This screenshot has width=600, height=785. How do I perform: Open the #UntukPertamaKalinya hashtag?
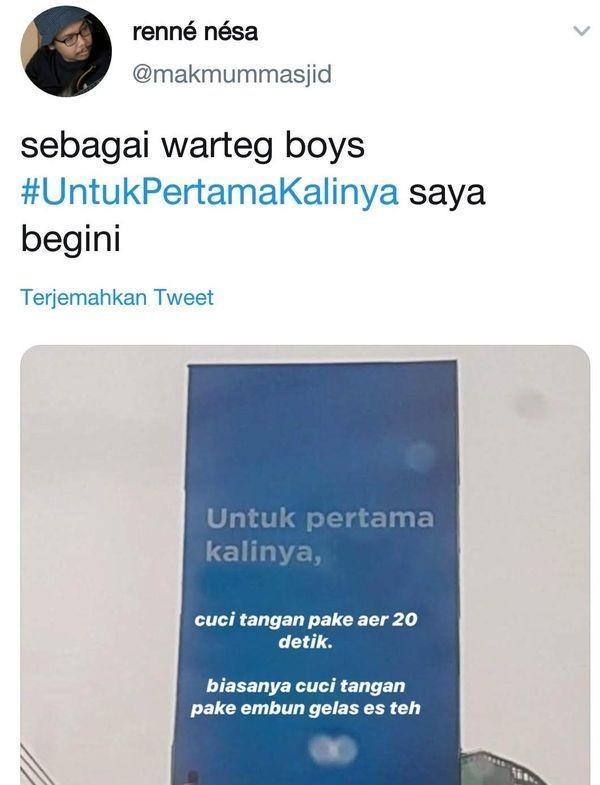tap(210, 192)
